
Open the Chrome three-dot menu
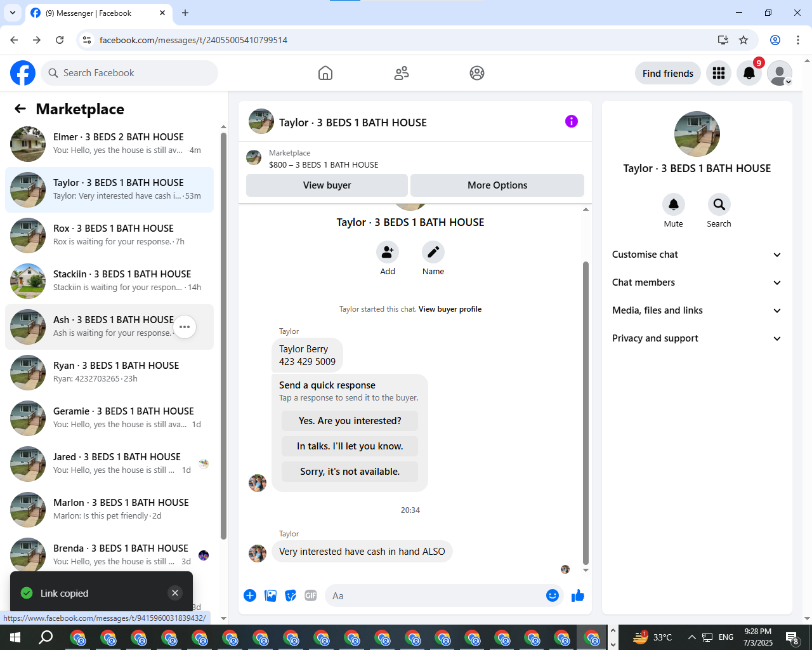(x=798, y=40)
